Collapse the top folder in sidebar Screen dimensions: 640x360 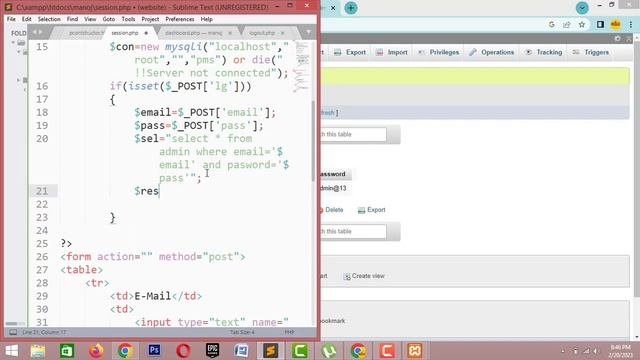click(13, 42)
